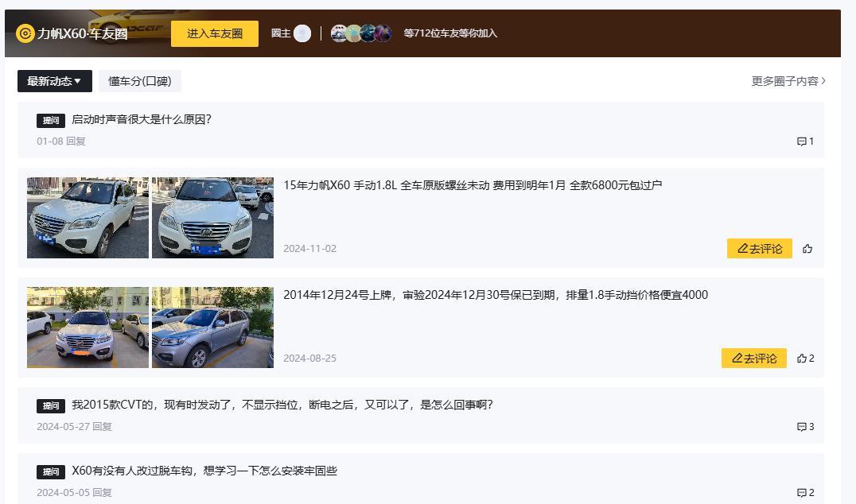
Task: Open comments icon showing 1 reply
Action: click(x=805, y=142)
